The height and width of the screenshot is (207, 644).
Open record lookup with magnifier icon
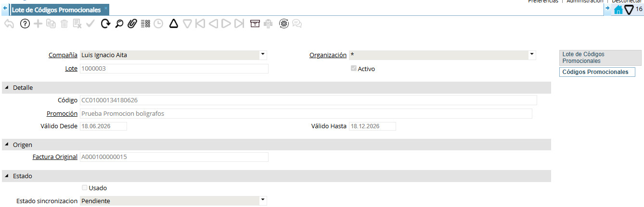[x=119, y=24]
